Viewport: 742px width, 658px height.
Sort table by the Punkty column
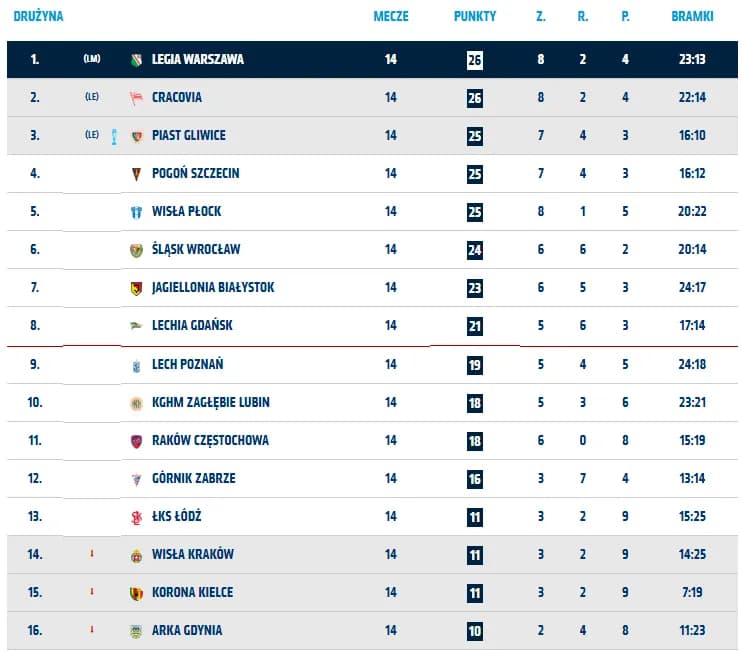(474, 17)
